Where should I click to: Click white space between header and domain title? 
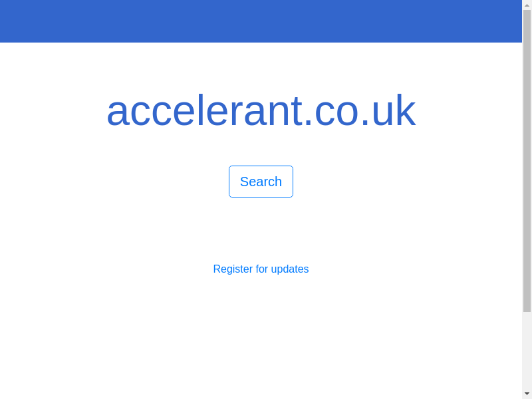pos(261,66)
